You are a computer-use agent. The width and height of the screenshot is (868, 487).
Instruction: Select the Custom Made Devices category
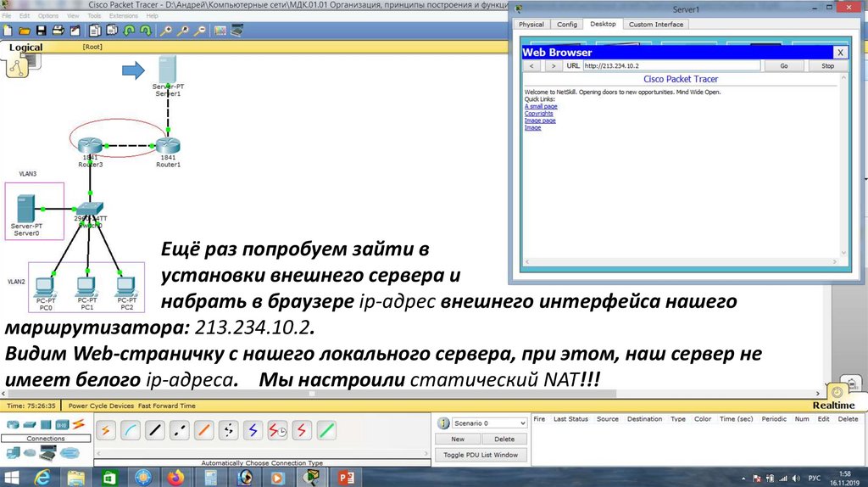[48, 454]
